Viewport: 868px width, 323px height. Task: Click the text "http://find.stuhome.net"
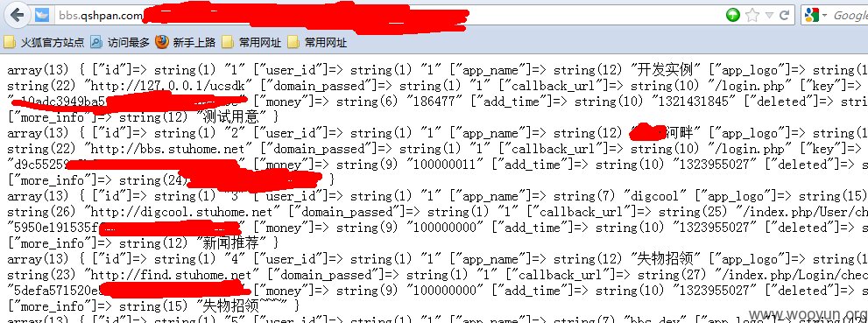[x=171, y=275]
